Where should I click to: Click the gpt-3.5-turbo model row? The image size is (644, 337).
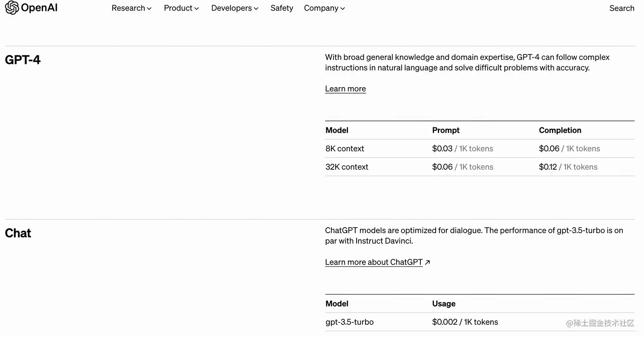click(349, 322)
